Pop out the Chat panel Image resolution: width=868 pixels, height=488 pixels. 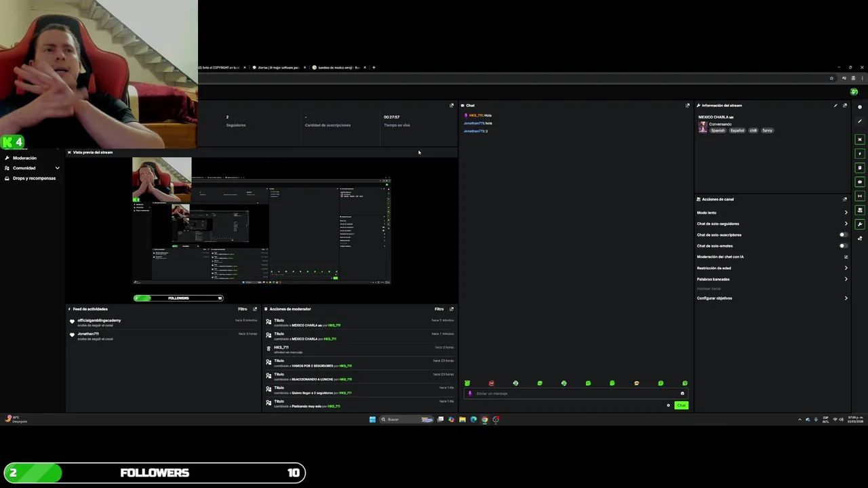pos(688,105)
